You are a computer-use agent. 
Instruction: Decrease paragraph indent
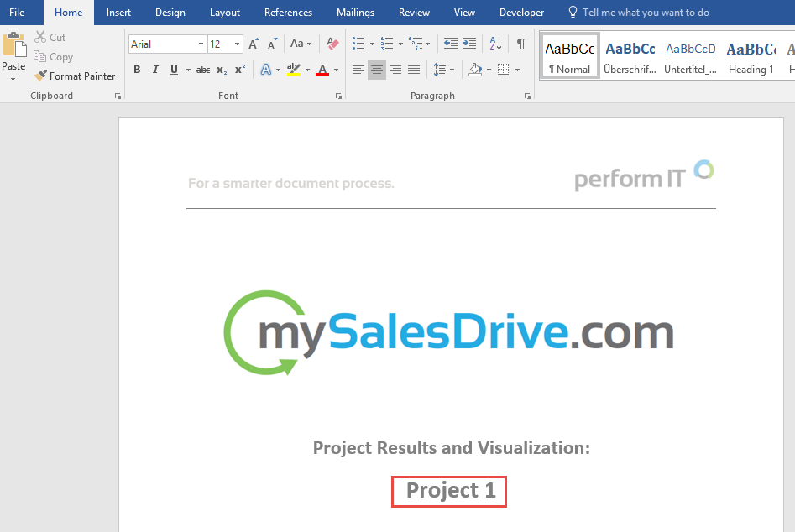450,44
